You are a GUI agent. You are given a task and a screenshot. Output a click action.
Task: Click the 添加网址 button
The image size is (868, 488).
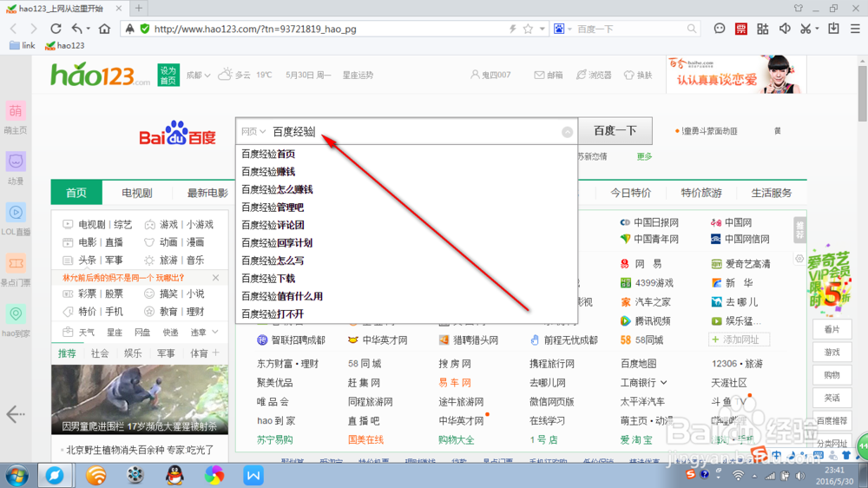coord(739,340)
